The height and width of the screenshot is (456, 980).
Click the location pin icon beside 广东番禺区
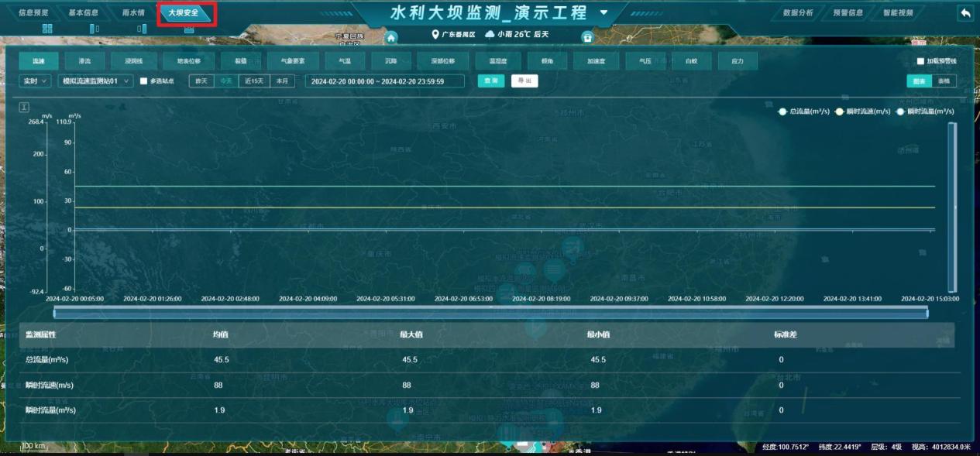pyautogui.click(x=435, y=34)
